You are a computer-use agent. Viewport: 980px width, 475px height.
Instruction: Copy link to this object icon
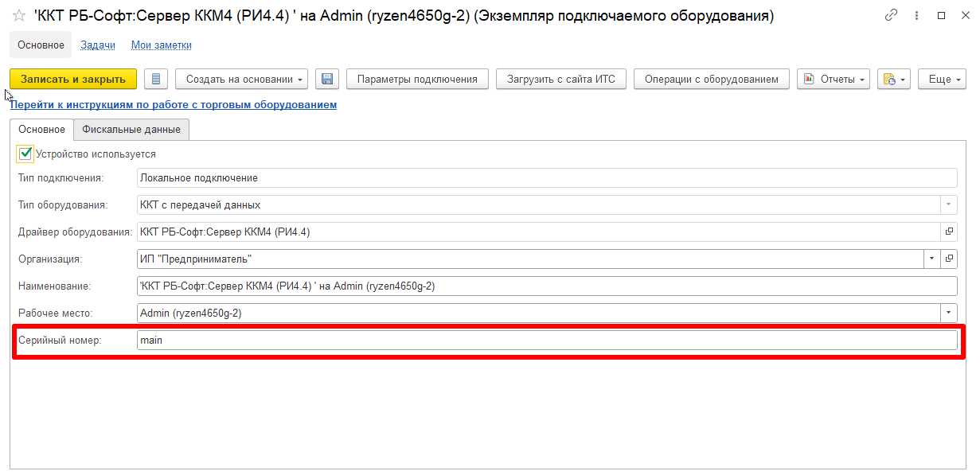click(x=891, y=15)
